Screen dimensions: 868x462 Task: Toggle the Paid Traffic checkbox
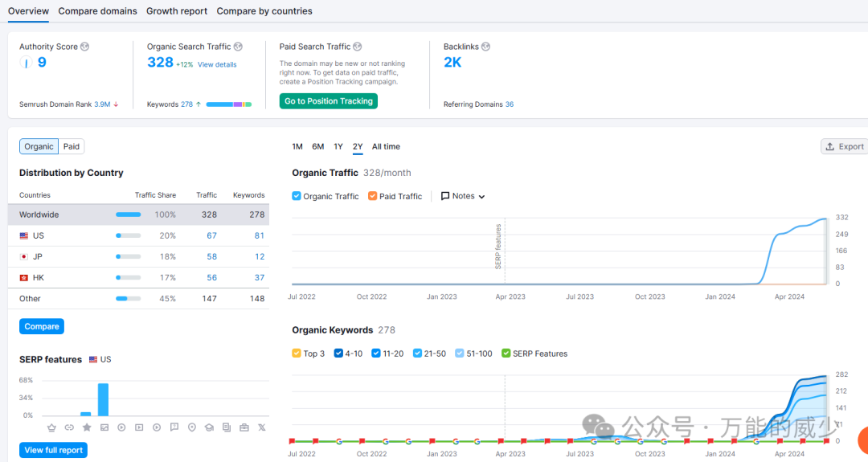pos(373,196)
